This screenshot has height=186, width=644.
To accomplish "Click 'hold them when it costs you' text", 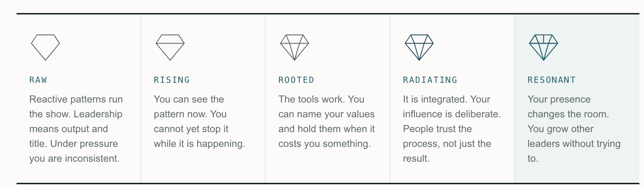I will click(x=327, y=136).
